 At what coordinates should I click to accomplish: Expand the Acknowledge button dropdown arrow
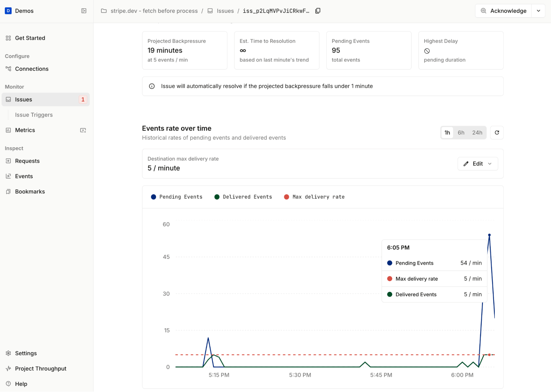click(x=538, y=11)
